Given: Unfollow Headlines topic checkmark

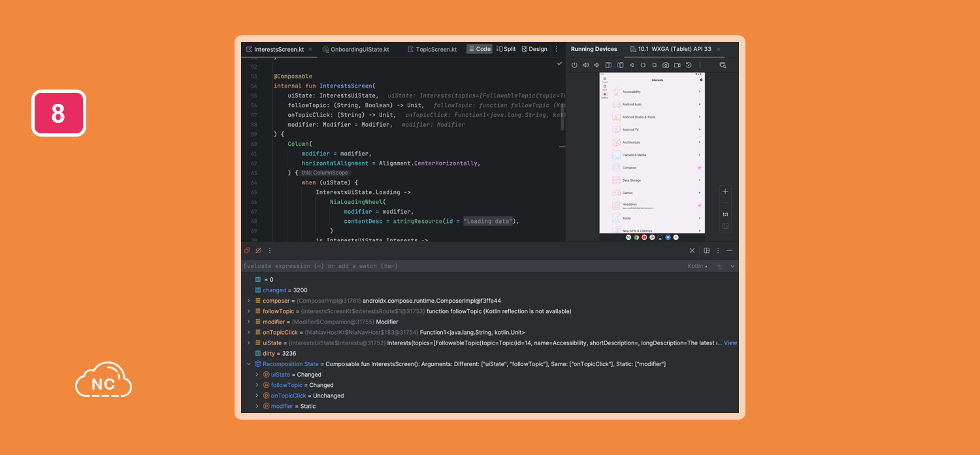Looking at the screenshot, I should [699, 205].
